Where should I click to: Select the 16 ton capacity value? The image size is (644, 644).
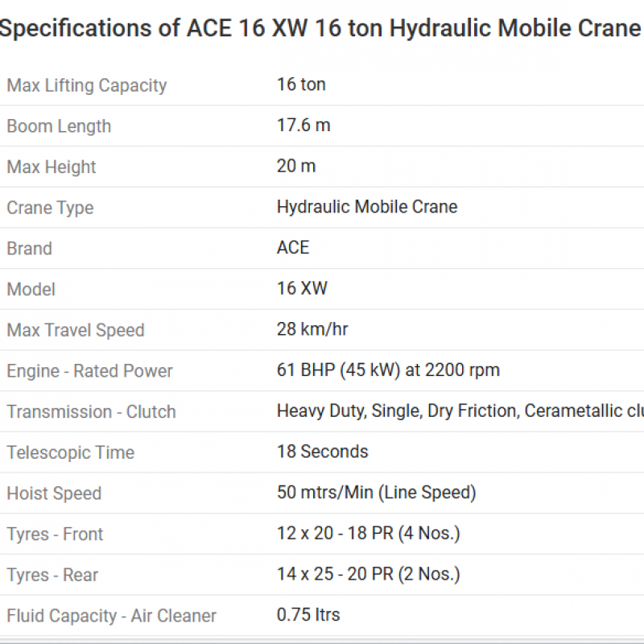tap(301, 85)
